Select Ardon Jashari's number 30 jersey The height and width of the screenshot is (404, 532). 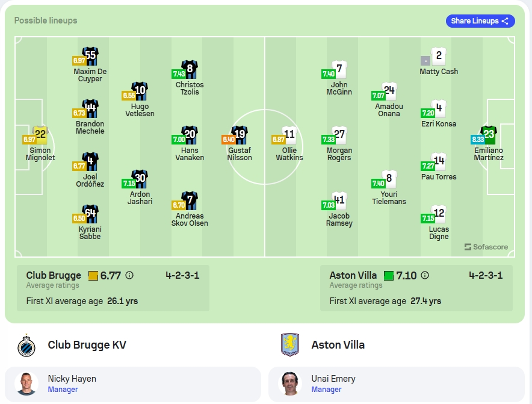[140, 179]
